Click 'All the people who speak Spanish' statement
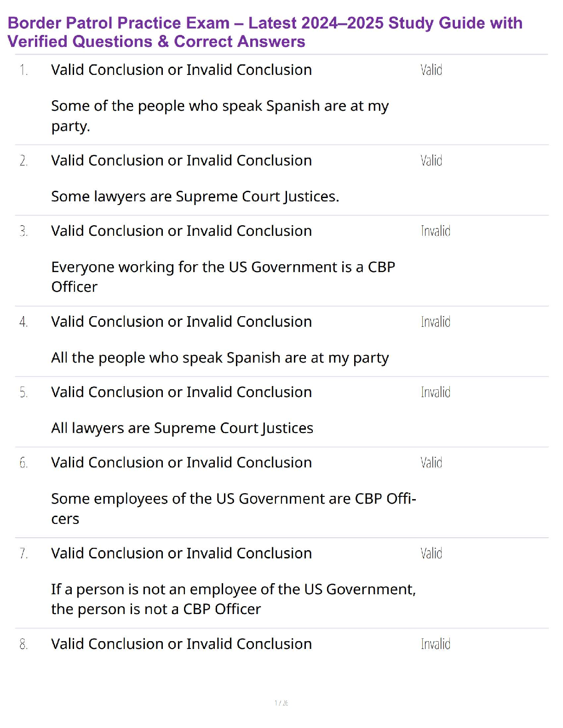The image size is (563, 728). pos(220,358)
